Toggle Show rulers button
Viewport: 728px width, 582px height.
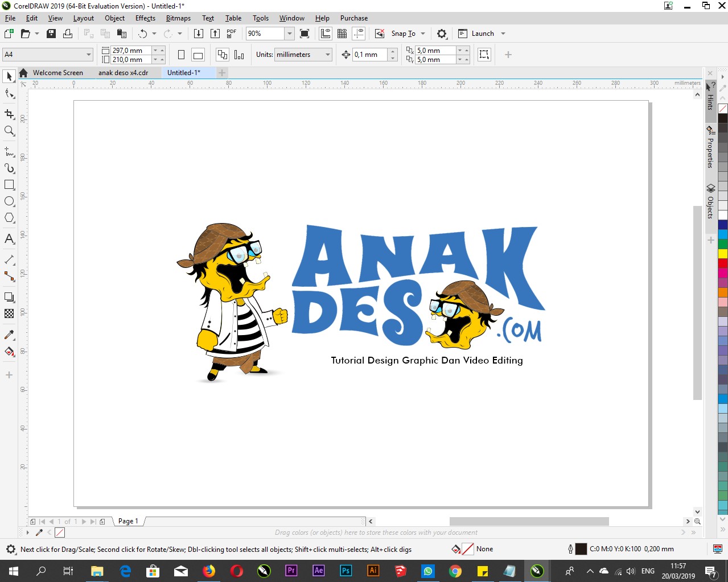click(x=326, y=34)
